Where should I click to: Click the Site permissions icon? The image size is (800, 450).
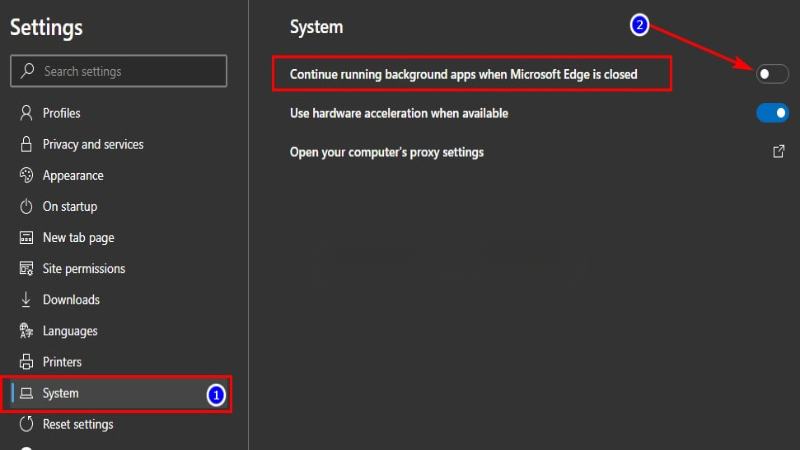point(26,268)
